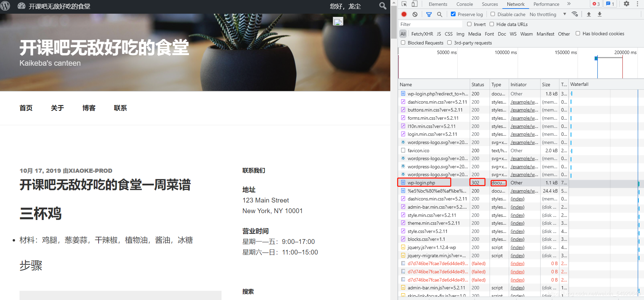The image size is (644, 300).
Task: Open the DevTools three-dot menu
Action: click(637, 4)
